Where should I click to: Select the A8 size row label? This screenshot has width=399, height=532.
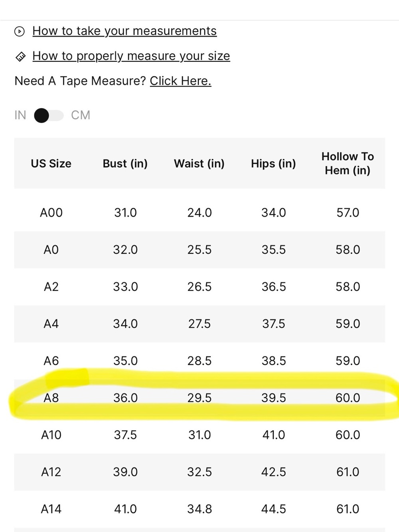coord(51,398)
